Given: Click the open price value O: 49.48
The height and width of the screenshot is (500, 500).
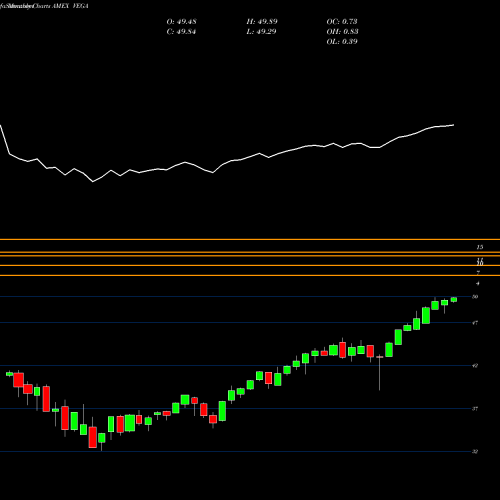Looking at the screenshot, I should coord(181,22).
